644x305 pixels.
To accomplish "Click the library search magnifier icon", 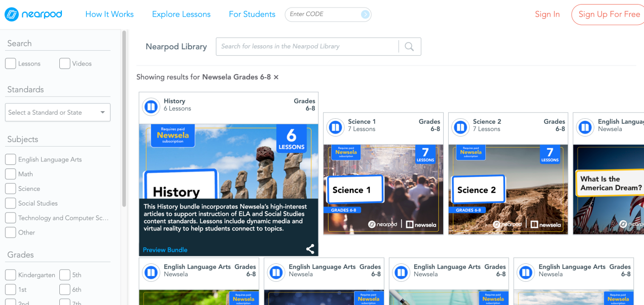I will click(x=409, y=47).
